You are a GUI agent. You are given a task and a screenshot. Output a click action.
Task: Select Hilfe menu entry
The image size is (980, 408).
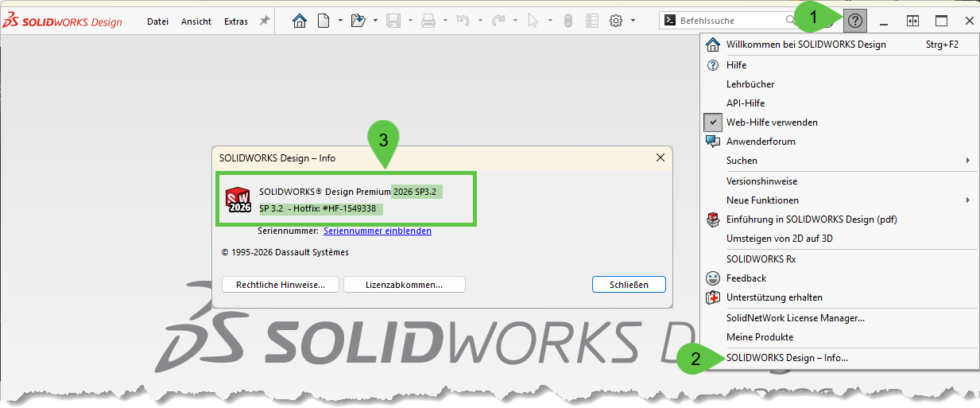point(839,65)
